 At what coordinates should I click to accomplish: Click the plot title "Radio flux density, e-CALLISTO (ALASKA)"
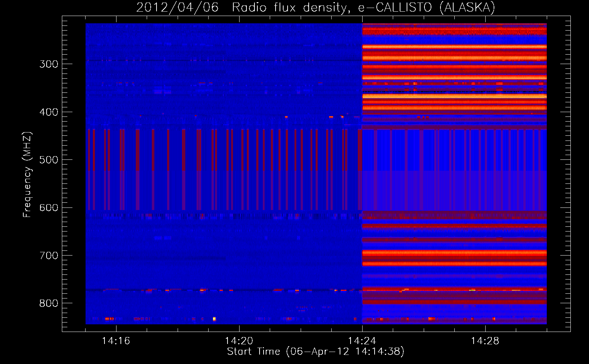coord(363,7)
